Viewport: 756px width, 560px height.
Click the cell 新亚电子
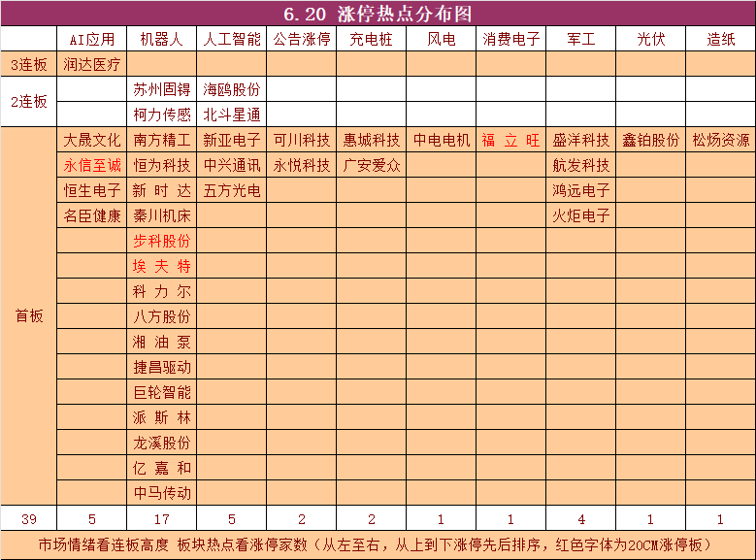[x=231, y=141]
